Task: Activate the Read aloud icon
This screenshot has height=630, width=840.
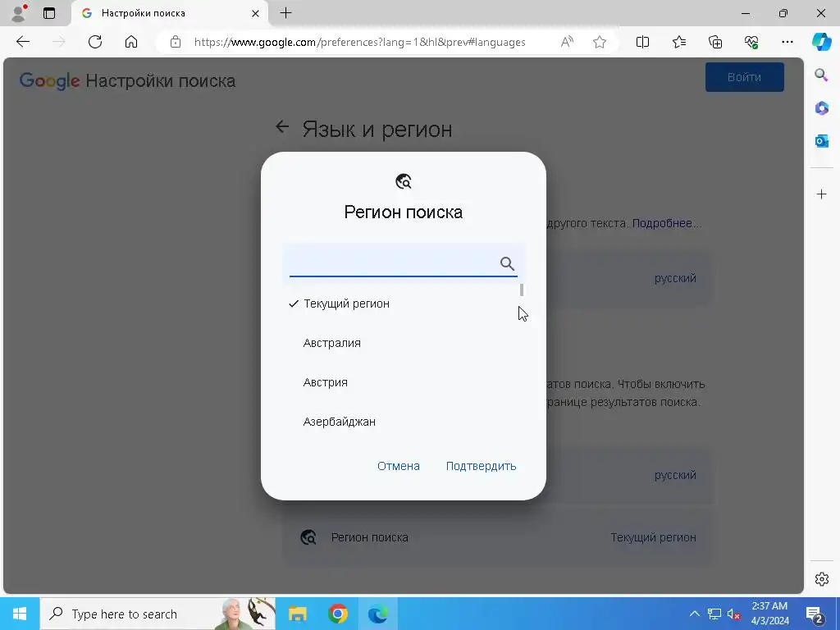Action: 567,42
